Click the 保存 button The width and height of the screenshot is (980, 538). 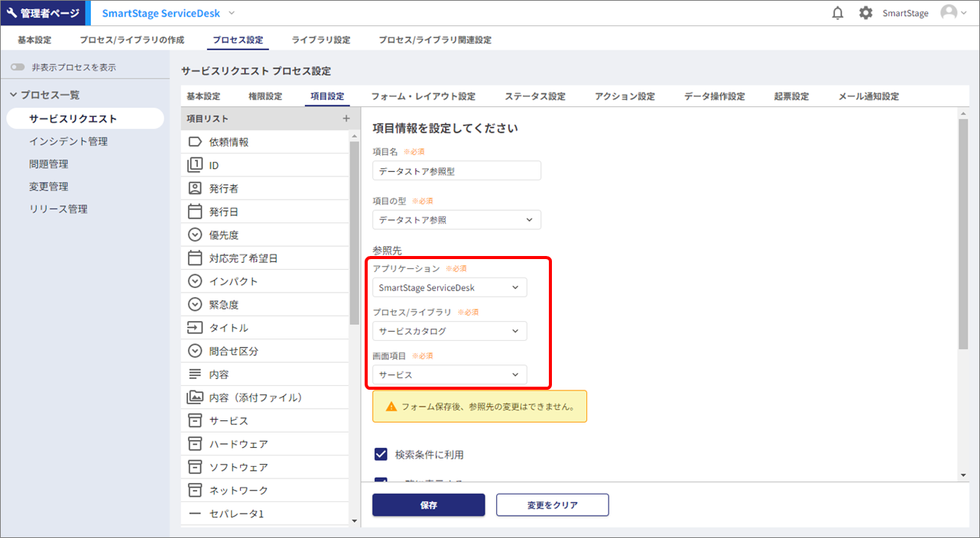pos(428,505)
